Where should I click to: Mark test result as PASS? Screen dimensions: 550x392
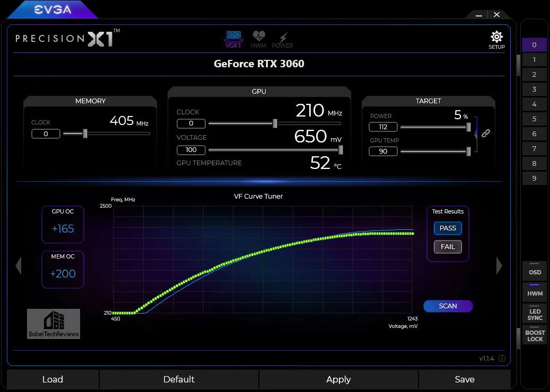point(448,228)
